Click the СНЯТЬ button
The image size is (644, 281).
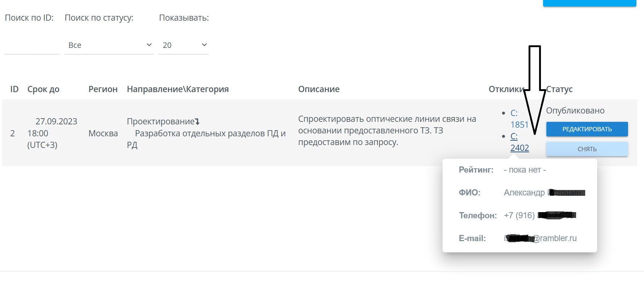pos(587,149)
